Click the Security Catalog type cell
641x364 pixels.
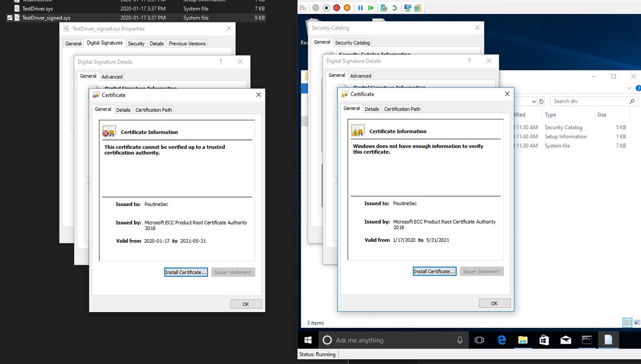(x=564, y=128)
